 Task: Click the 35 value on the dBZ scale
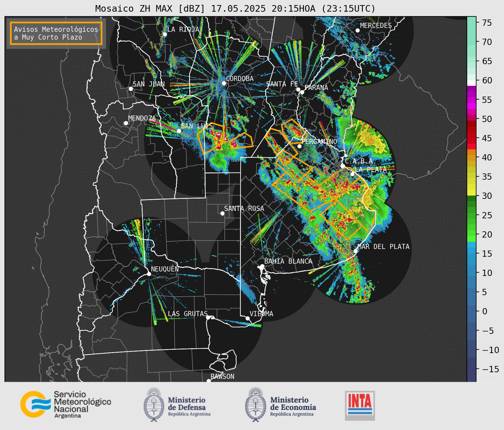click(x=487, y=177)
